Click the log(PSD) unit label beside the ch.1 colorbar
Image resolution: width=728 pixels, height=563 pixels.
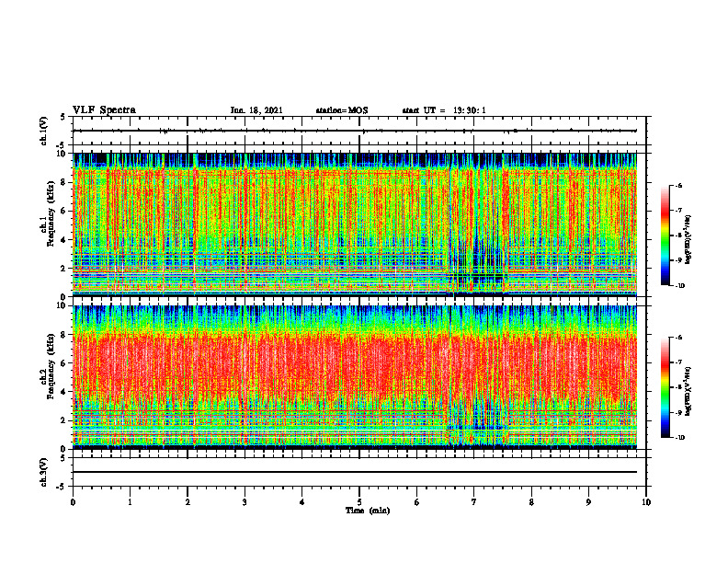click(688, 240)
